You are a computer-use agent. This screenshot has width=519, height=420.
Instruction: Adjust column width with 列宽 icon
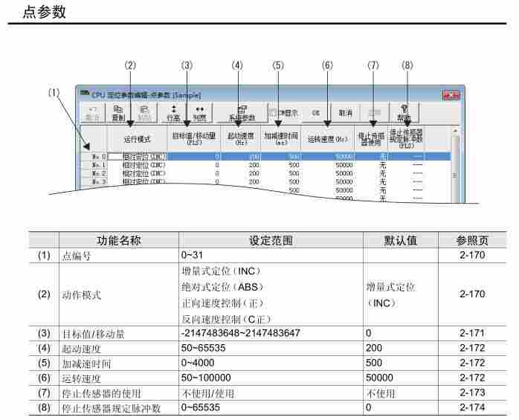click(199, 112)
